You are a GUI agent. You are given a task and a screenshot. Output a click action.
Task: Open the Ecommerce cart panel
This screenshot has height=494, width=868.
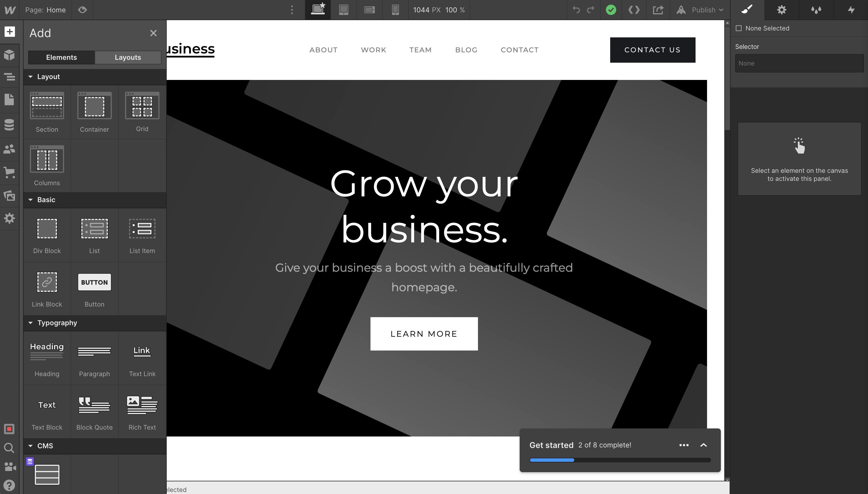tap(9, 172)
